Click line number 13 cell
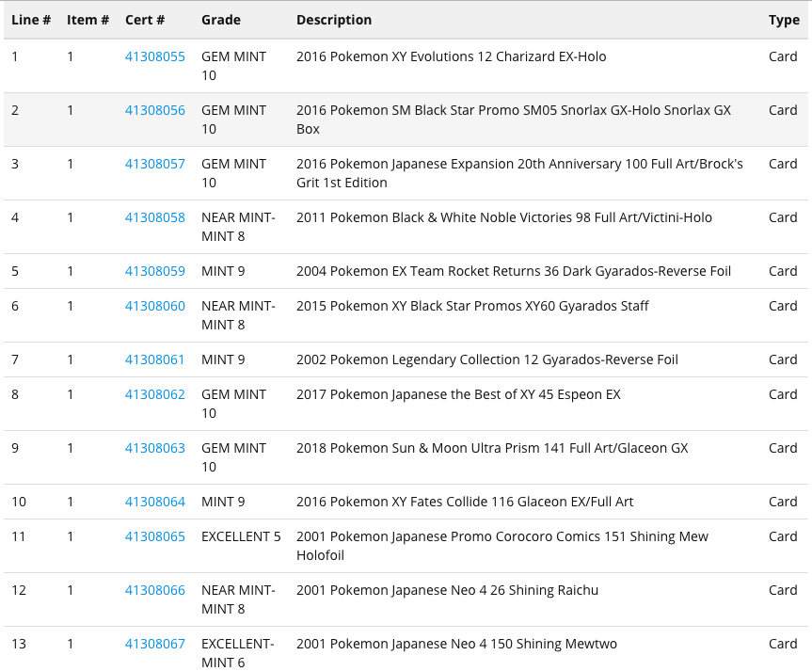The height and width of the screenshot is (671, 812). coord(19,644)
